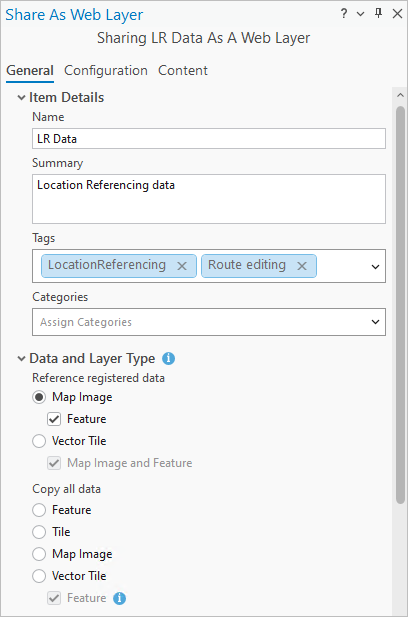Collapse Data and Layer Type section
408x617 pixels.
click(x=21, y=358)
